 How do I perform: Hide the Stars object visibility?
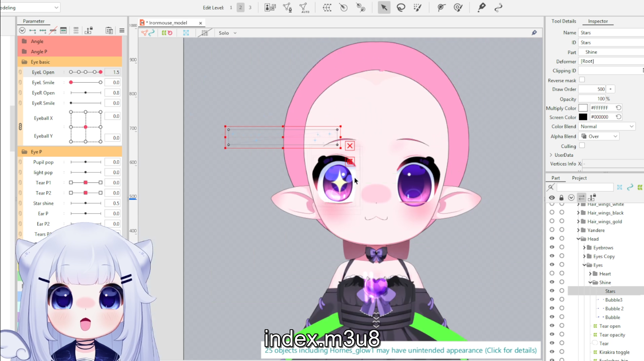pos(552,291)
